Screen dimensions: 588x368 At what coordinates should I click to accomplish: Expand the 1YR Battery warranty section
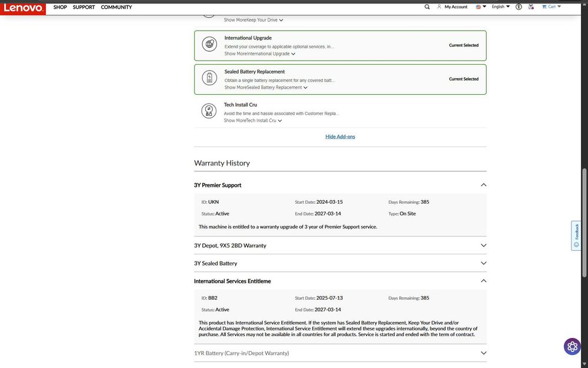(x=483, y=353)
